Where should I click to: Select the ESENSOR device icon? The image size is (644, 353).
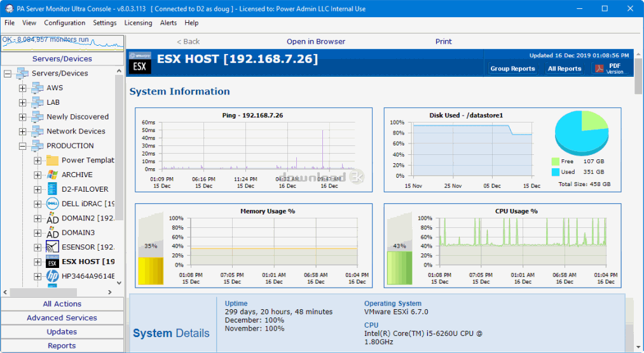click(x=53, y=247)
